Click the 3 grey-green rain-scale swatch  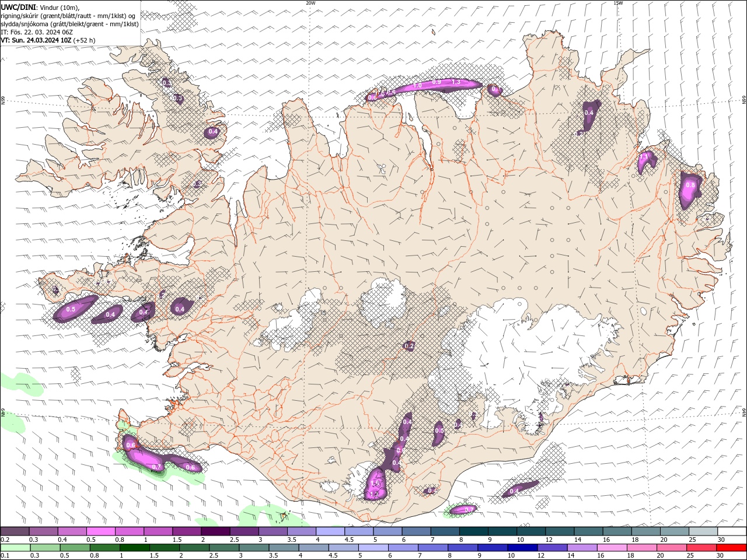pyautogui.click(x=254, y=548)
